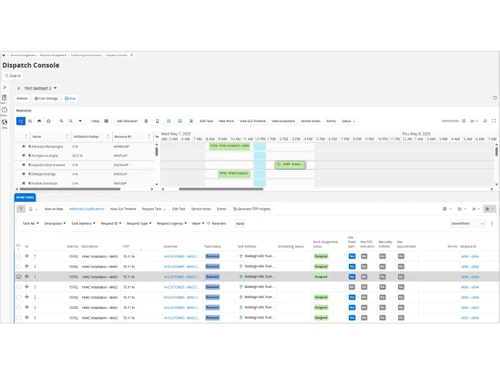Image resolution: width=500 pixels, height=375 pixels.
Task: Open the 24 dropdown in Resources toolbar
Action: coord(474,121)
